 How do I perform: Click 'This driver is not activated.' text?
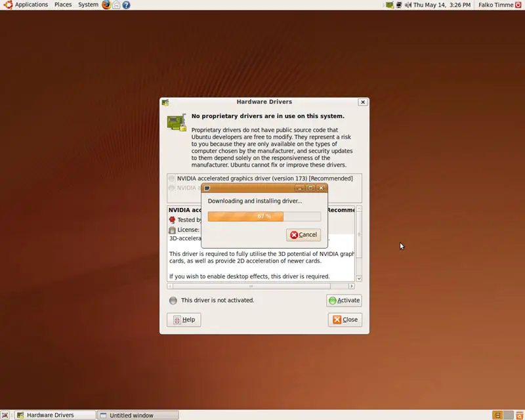(218, 301)
